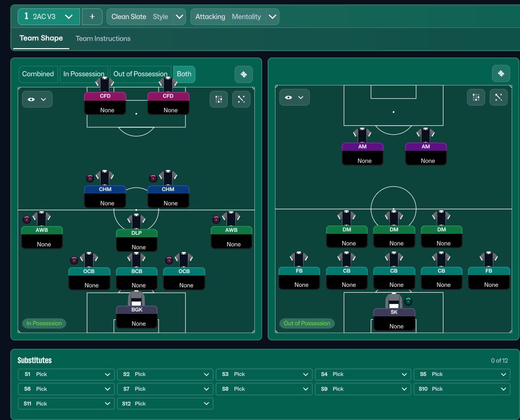Click the green Out of Possession pitch label

pyautogui.click(x=307, y=323)
